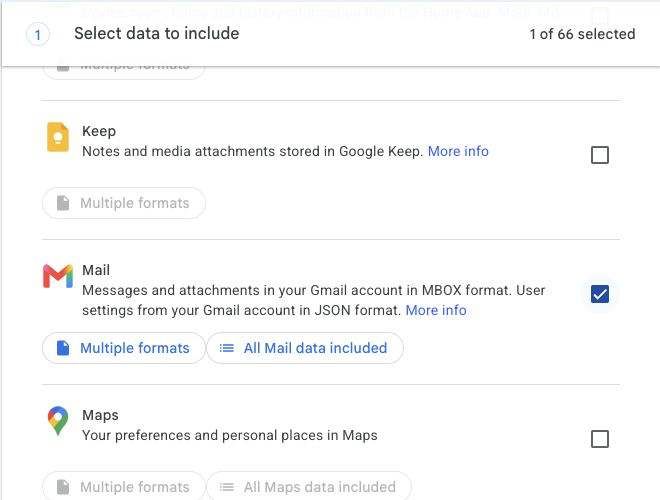Click the 1 of 66 selected counter
Screen dimensions: 660x500
(x=582, y=34)
